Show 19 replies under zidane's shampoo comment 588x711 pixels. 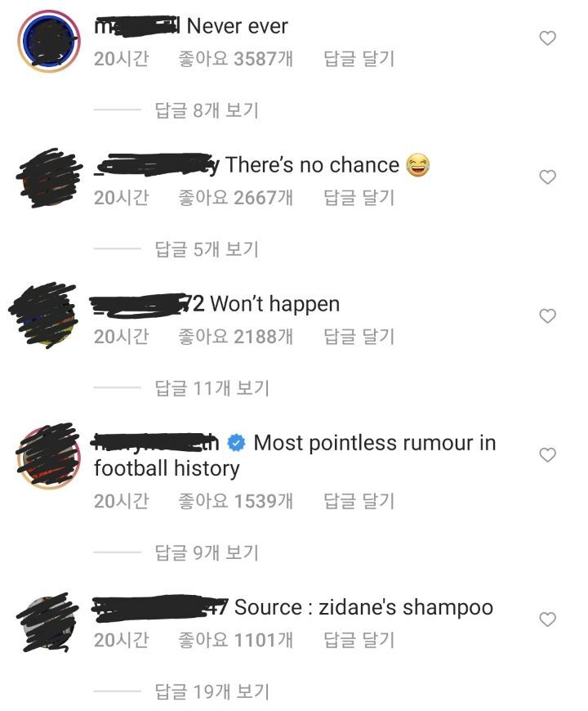click(212, 691)
